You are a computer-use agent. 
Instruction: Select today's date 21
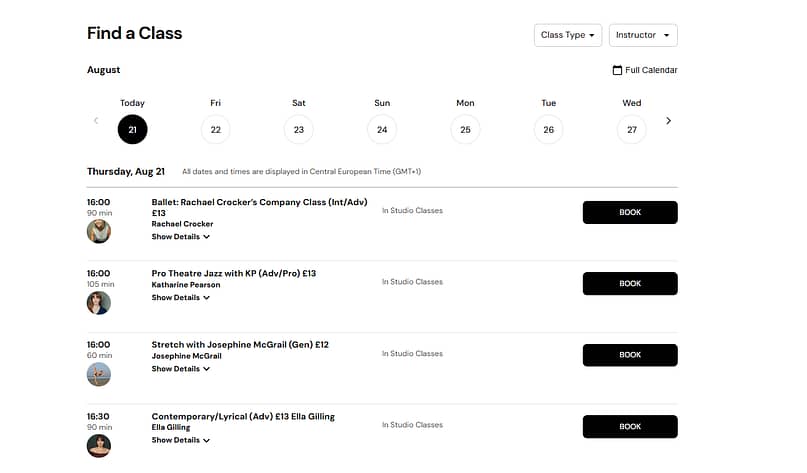[132, 130]
